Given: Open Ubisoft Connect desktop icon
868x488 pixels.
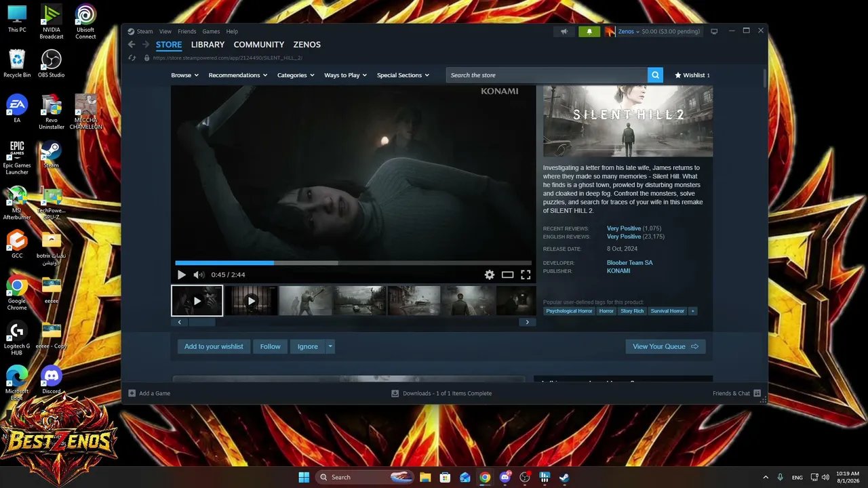Looking at the screenshot, I should pyautogui.click(x=85, y=22).
